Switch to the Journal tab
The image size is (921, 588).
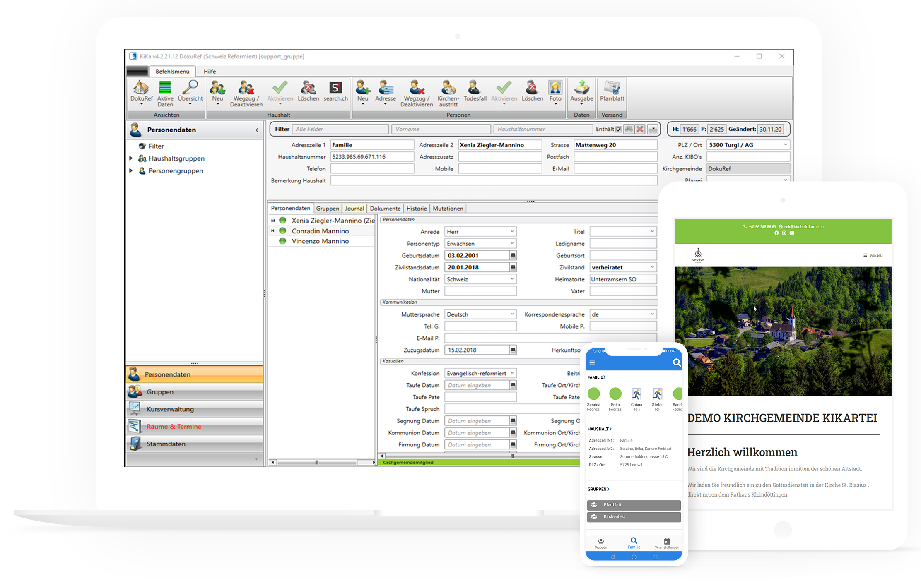354,209
